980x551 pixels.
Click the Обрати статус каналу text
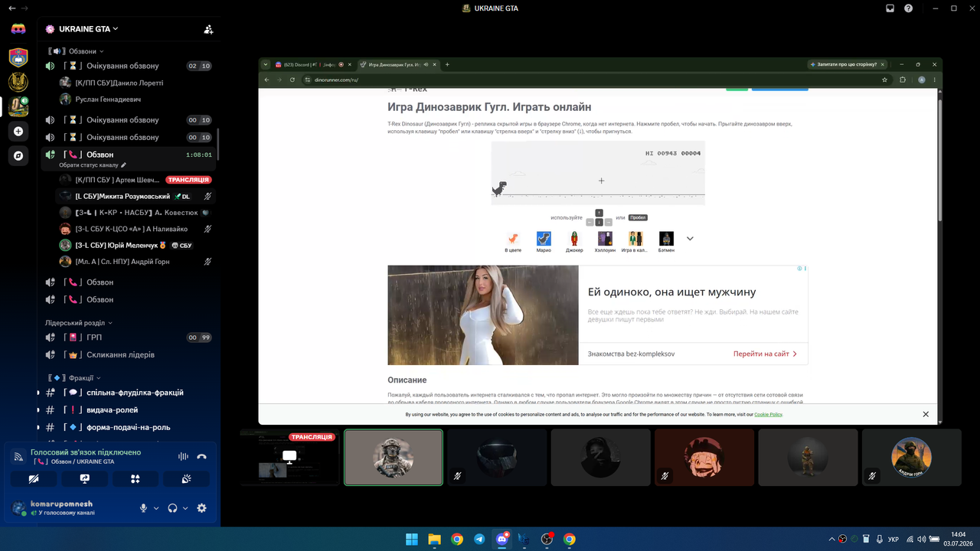click(x=89, y=165)
